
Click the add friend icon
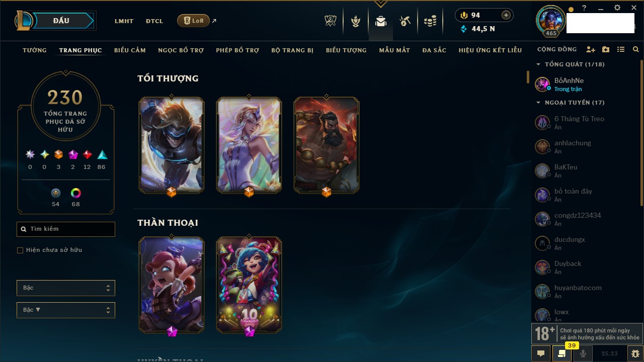591,50
